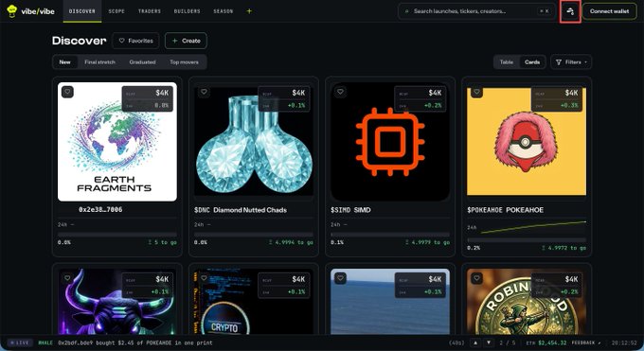Open the TRADERS tab
The height and width of the screenshot is (351, 644).
pyautogui.click(x=150, y=11)
